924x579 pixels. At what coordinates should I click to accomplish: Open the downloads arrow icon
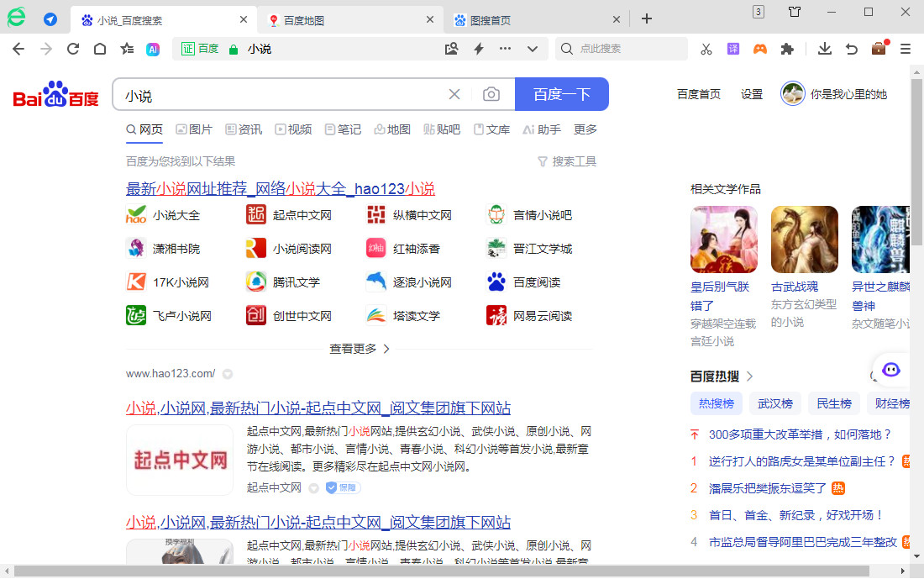825,49
